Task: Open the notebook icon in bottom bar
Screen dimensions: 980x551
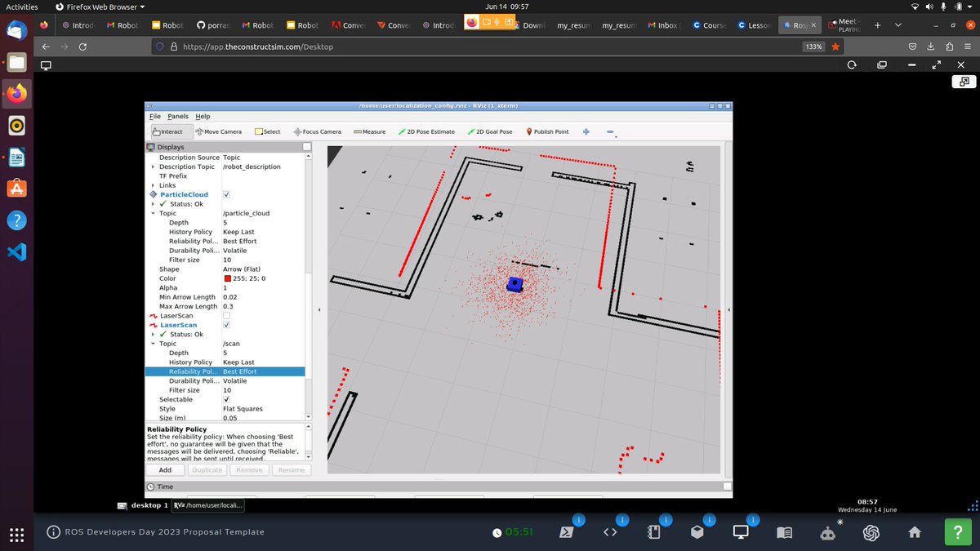Action: [653, 531]
